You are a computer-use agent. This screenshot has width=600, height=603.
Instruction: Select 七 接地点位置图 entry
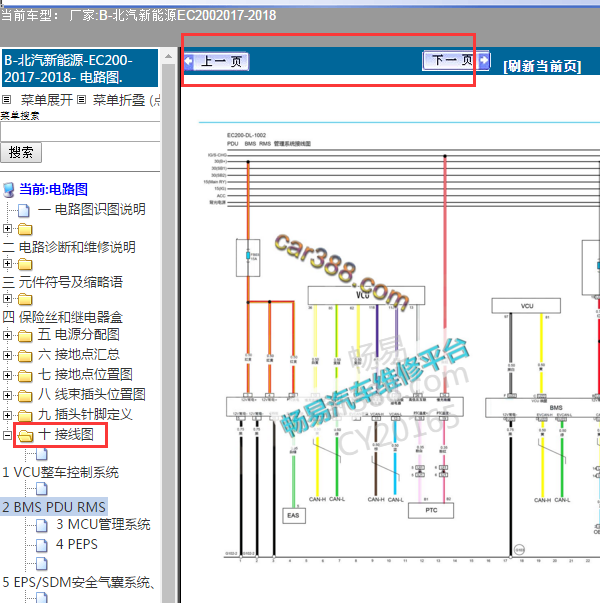tap(85, 374)
